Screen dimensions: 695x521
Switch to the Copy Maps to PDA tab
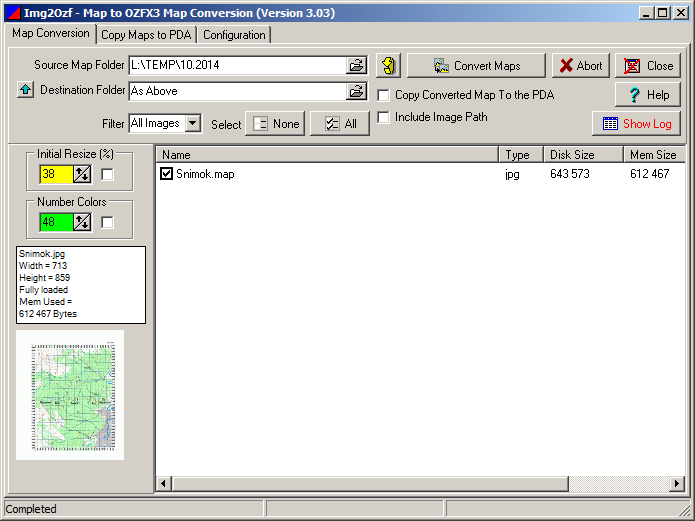pyautogui.click(x=147, y=35)
